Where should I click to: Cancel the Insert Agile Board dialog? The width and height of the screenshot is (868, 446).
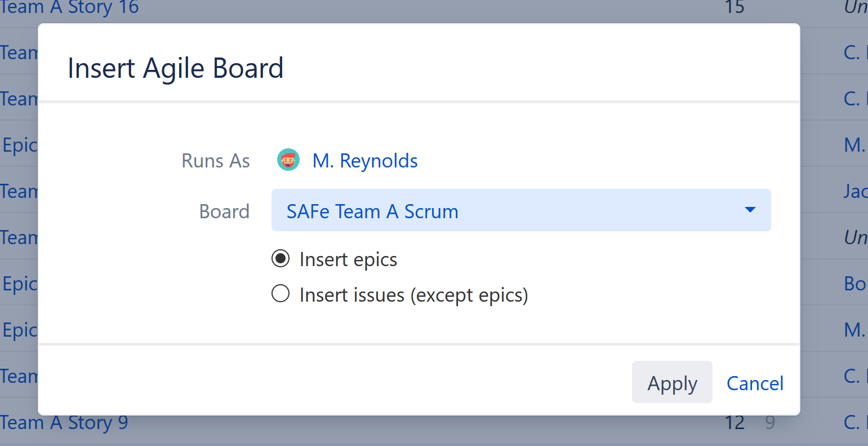point(755,383)
